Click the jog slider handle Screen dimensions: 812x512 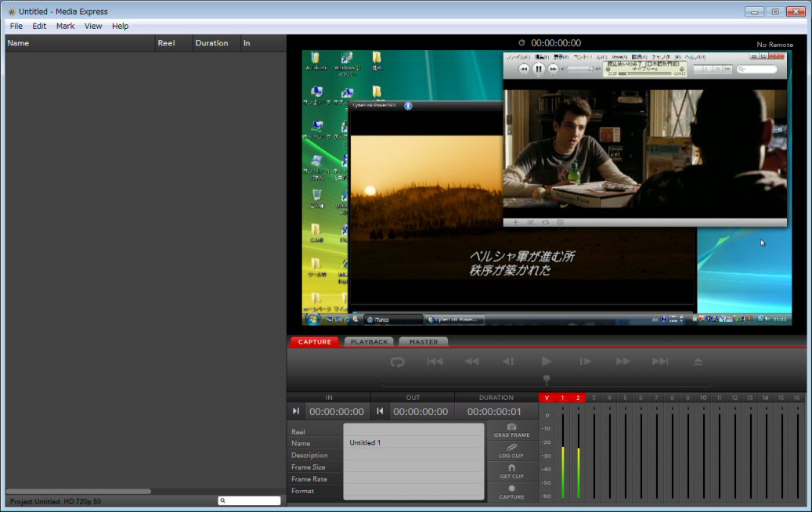[547, 380]
